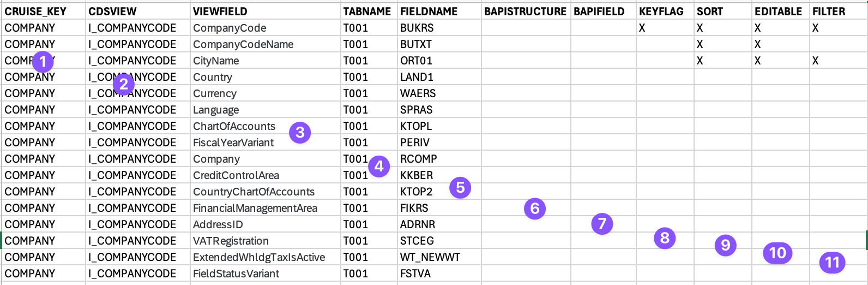Screen dimensions: 868x285
Task: Select the purple circle numbered 6
Action: [535, 208]
